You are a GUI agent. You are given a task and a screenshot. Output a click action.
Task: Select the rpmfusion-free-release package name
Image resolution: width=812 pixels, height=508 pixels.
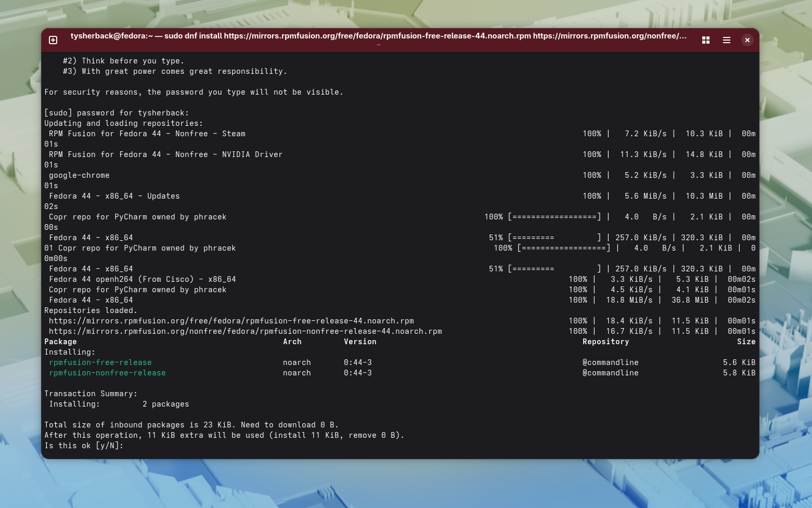(x=100, y=362)
